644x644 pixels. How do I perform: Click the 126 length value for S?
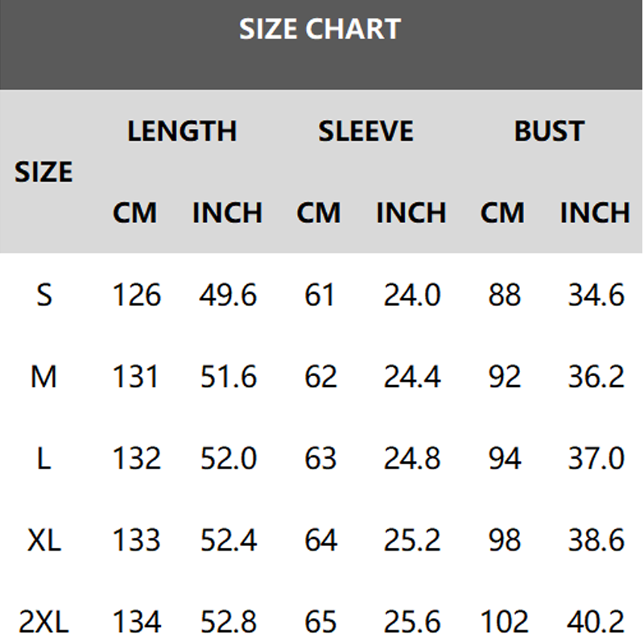(x=136, y=295)
